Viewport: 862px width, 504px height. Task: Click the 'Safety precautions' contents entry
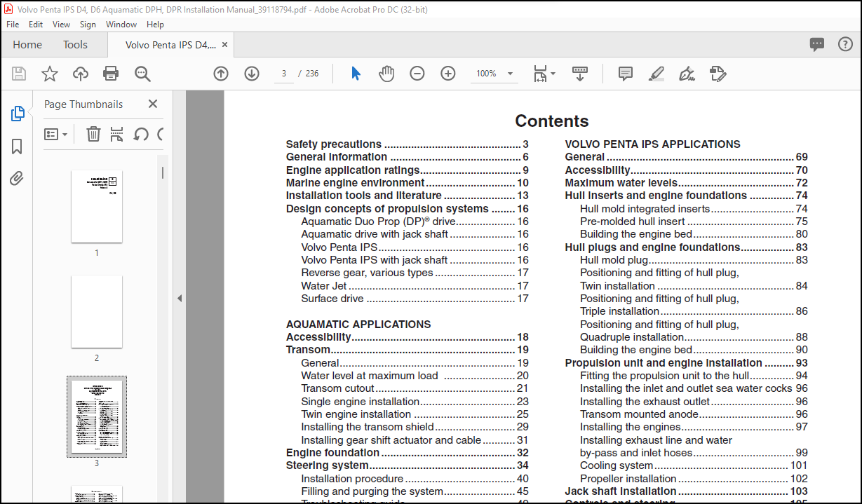click(408, 144)
